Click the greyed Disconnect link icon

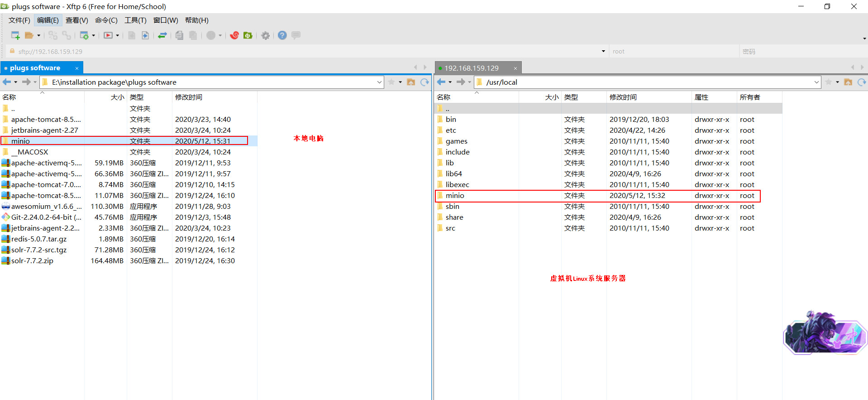pos(67,35)
